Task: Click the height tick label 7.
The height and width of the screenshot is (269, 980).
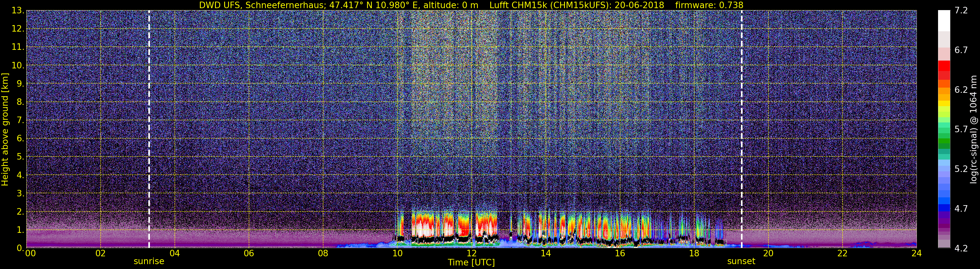Action: [x=20, y=120]
